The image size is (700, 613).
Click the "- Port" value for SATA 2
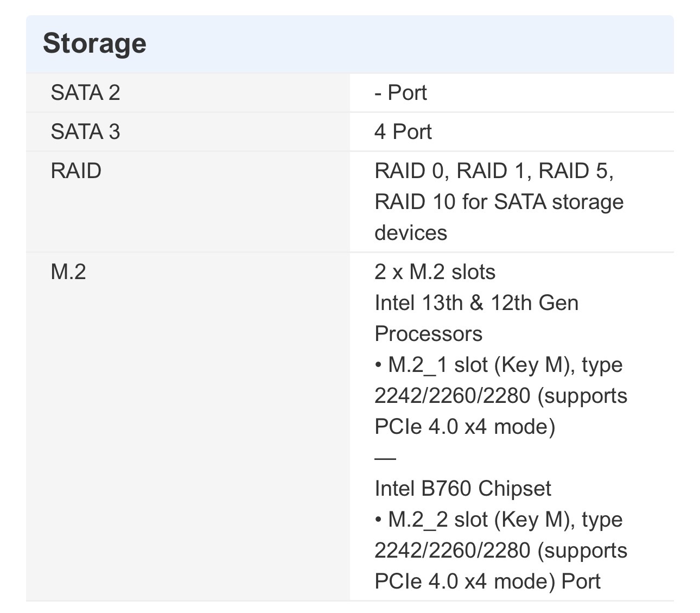pos(400,93)
